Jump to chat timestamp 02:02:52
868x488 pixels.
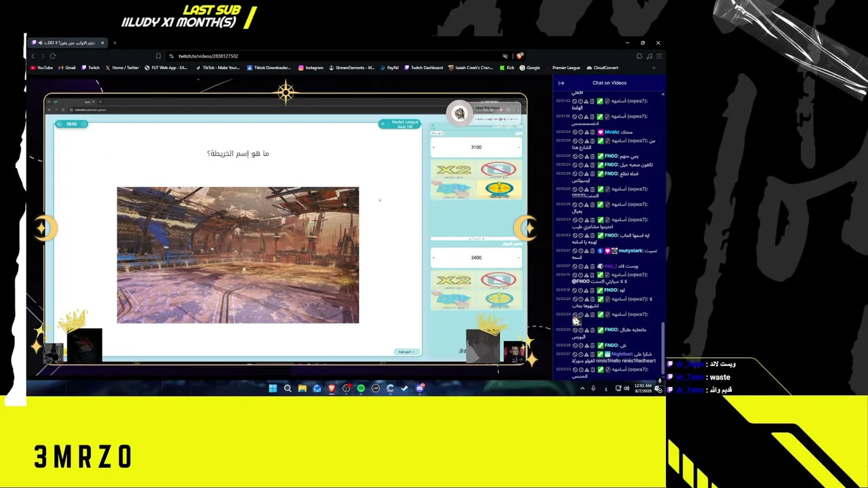tap(563, 235)
